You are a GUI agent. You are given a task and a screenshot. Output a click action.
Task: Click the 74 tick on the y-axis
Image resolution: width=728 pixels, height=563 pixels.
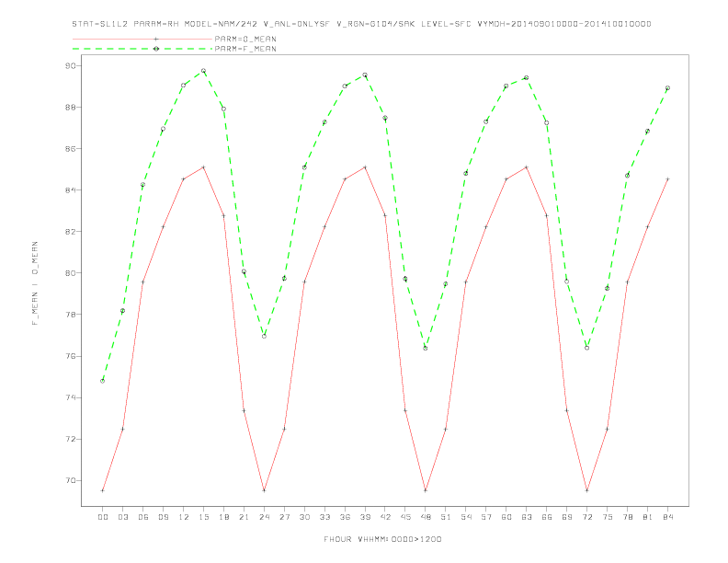(71, 397)
